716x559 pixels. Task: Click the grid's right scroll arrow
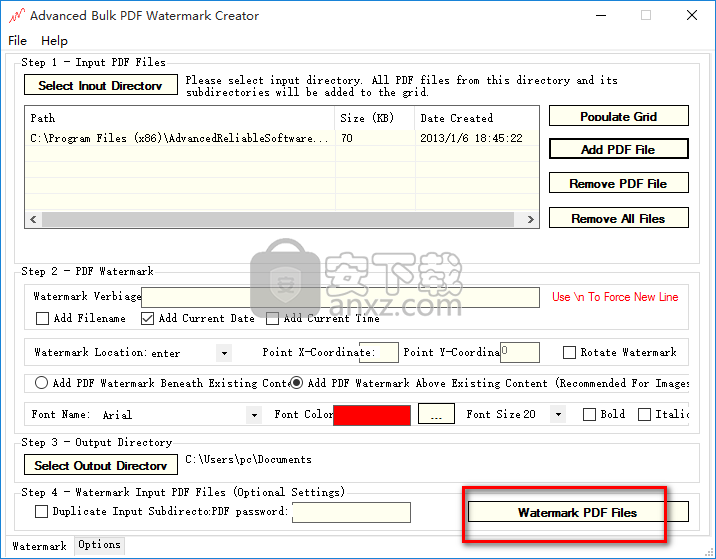click(530, 219)
